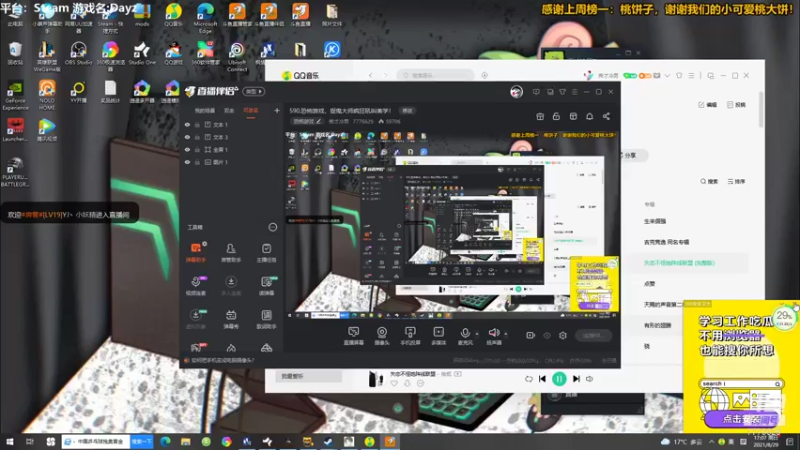Toggle the lock on the 全屏 1 layer
The width and height of the screenshot is (800, 450).
pyautogui.click(x=197, y=149)
